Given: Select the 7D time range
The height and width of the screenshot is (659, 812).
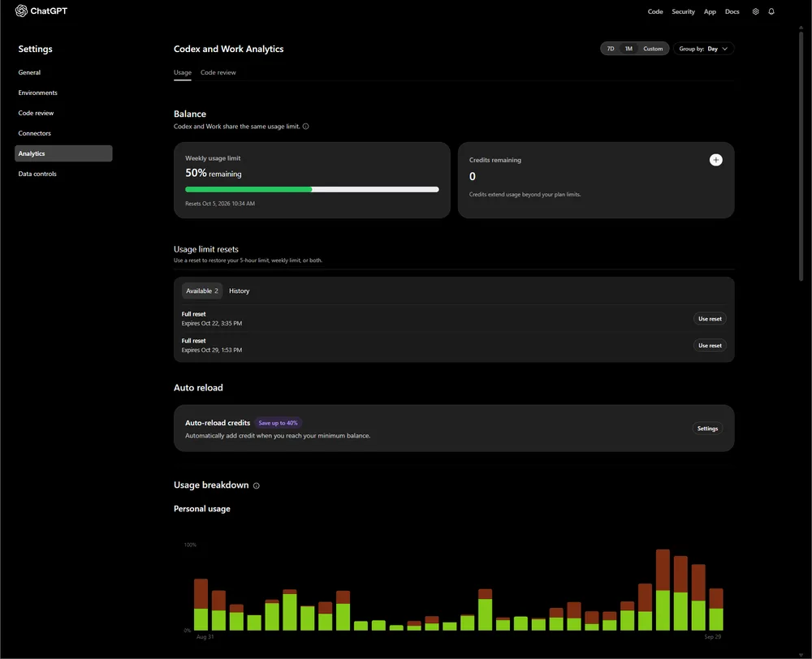Looking at the screenshot, I should [x=611, y=49].
